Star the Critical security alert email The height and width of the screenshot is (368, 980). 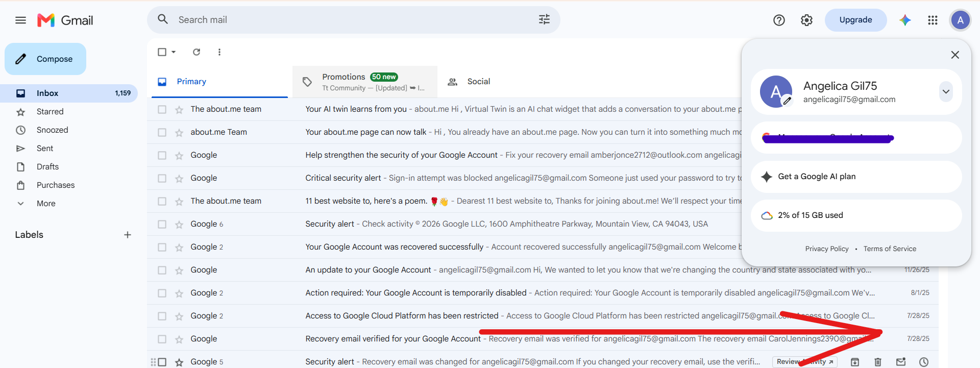click(179, 179)
